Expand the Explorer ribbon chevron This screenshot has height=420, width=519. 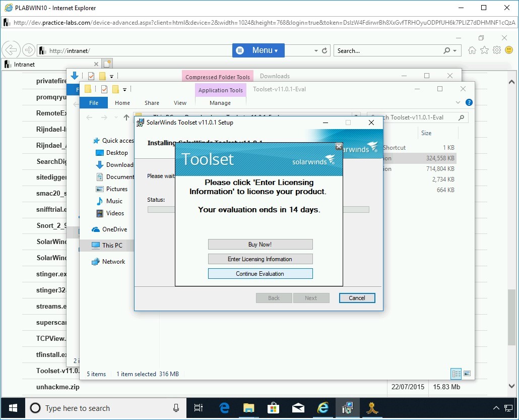point(458,102)
